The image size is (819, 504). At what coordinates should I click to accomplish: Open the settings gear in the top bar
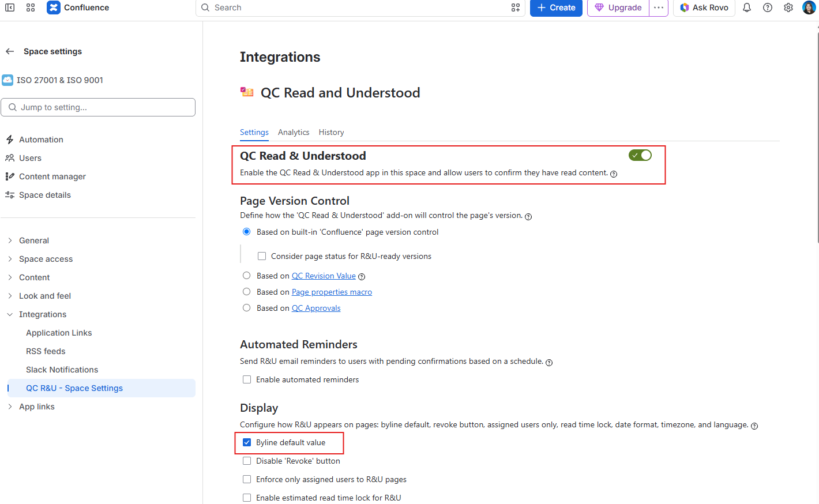click(x=788, y=7)
